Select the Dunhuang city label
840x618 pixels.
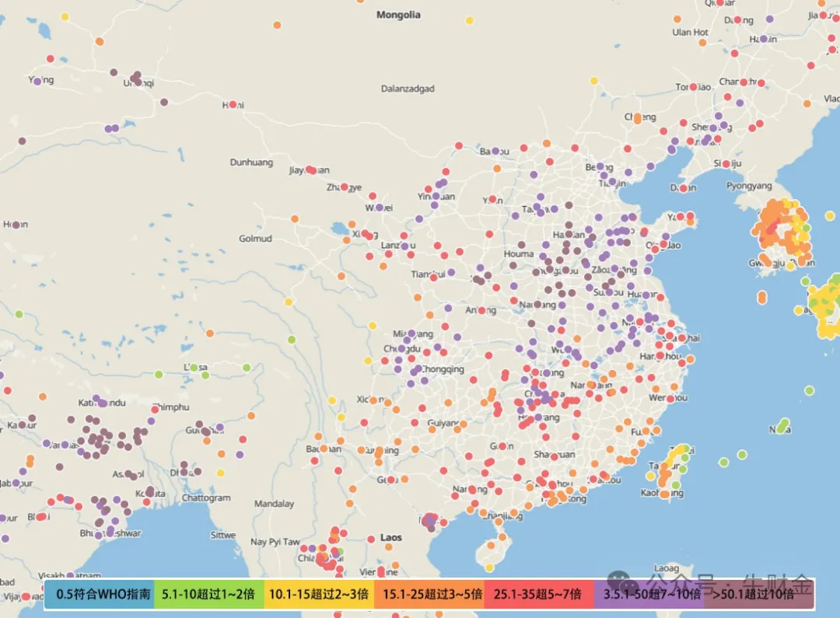[x=251, y=162]
